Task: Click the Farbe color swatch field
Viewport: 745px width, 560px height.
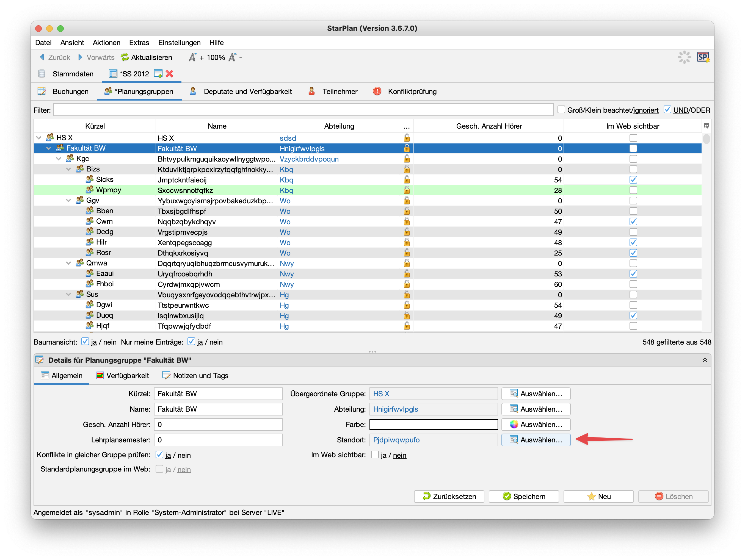Action: click(x=434, y=424)
